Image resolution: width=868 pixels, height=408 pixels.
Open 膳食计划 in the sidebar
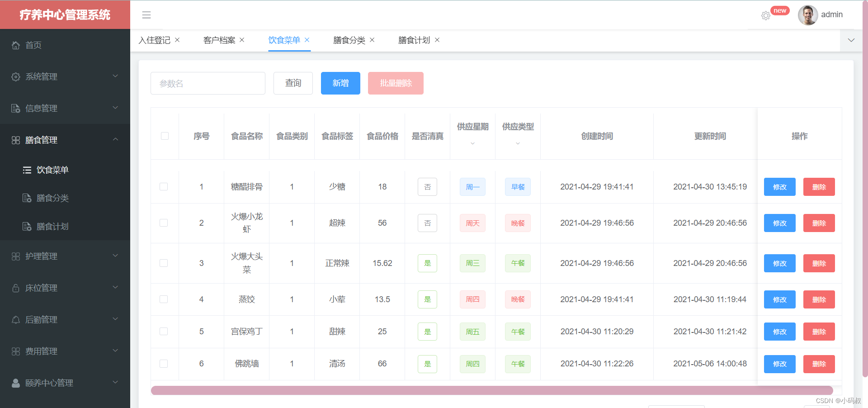[x=65, y=227]
